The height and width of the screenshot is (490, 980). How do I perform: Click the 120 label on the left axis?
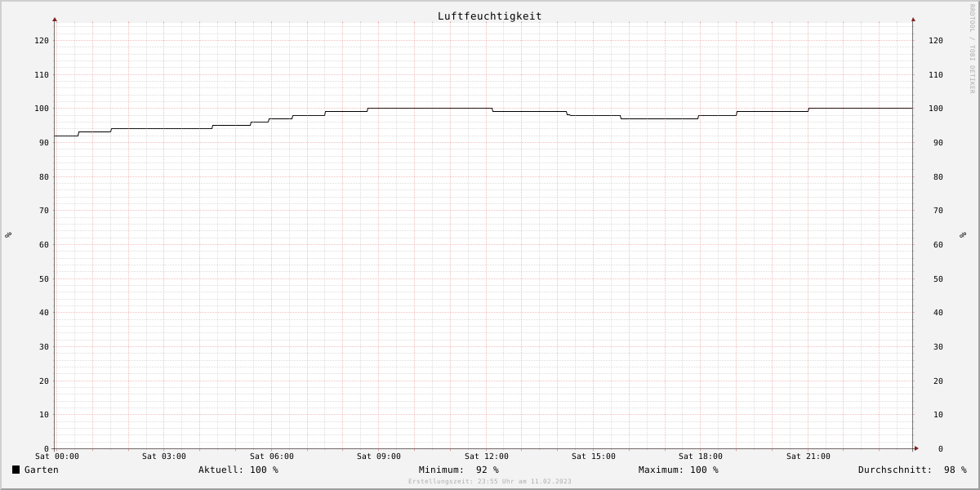click(x=42, y=41)
